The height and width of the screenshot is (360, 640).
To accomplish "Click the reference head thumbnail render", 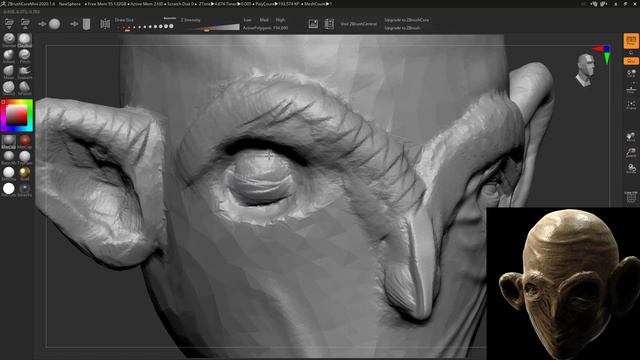I will (x=563, y=284).
